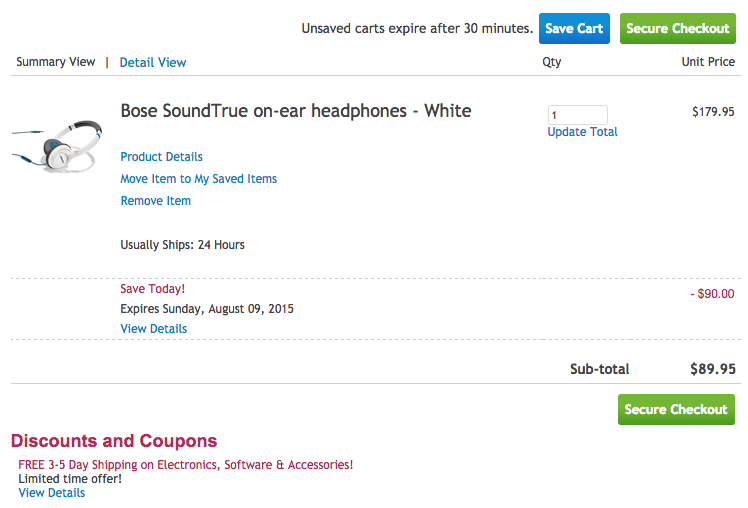Click the bottom Secure Checkout button

tap(676, 409)
